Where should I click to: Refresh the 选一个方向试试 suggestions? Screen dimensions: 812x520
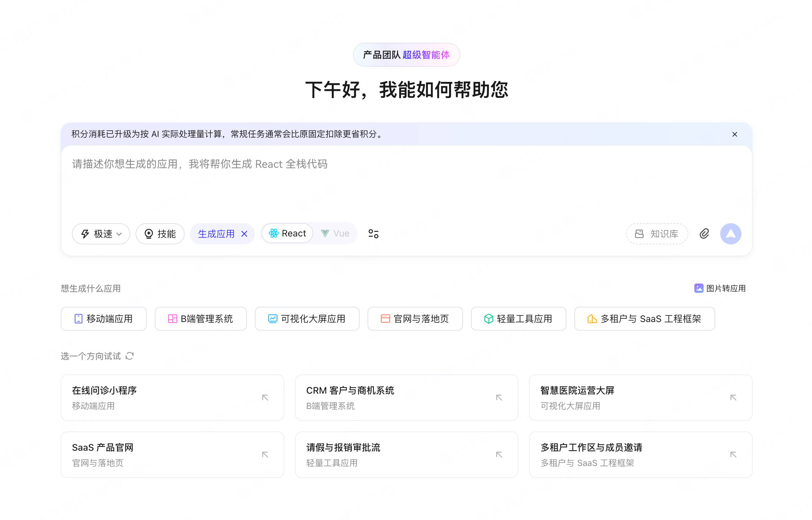coord(130,356)
